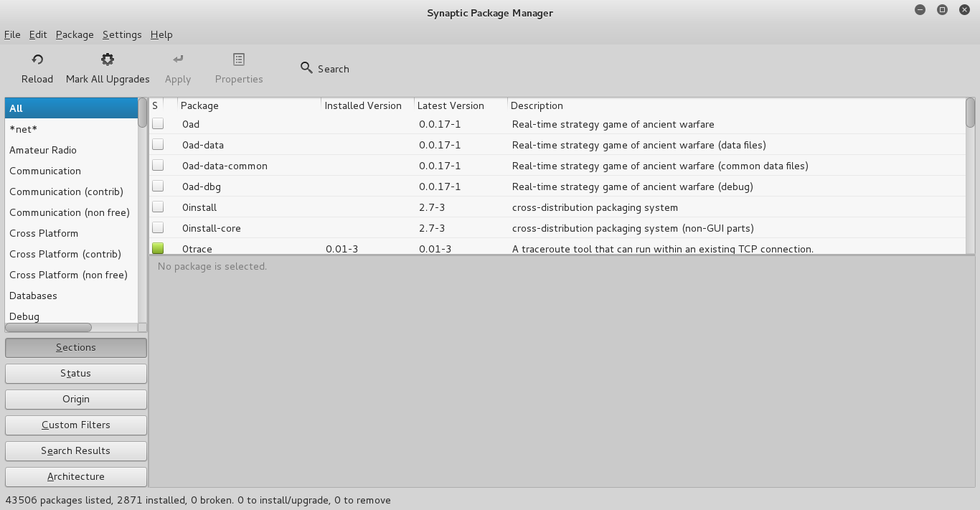
Task: Open the Settings menu
Action: [x=122, y=34]
